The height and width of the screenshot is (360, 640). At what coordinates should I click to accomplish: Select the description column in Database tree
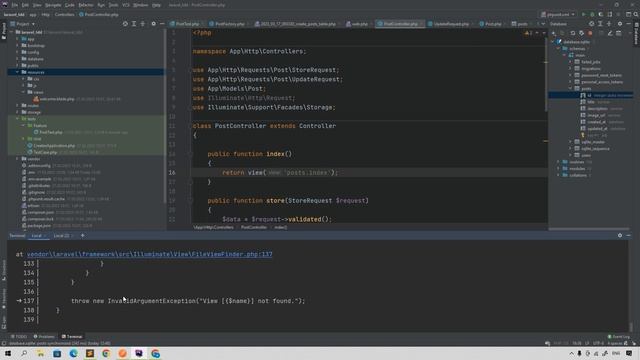(x=598, y=109)
